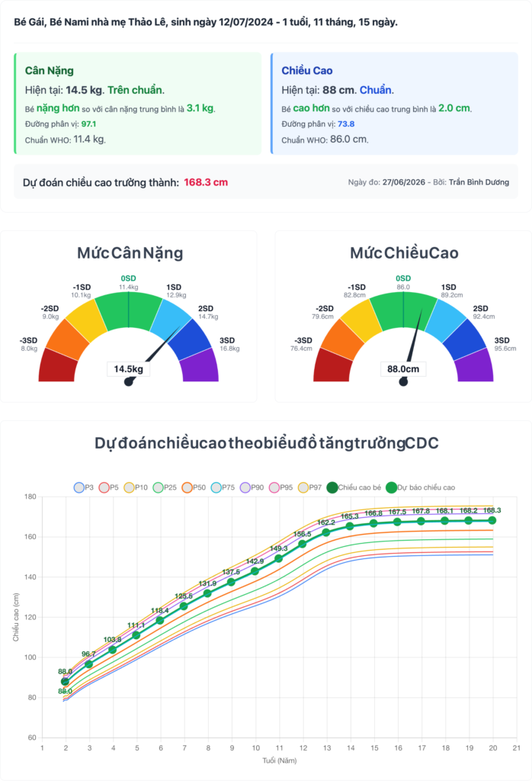Click the '2.0 cm' height difference value

[453, 108]
